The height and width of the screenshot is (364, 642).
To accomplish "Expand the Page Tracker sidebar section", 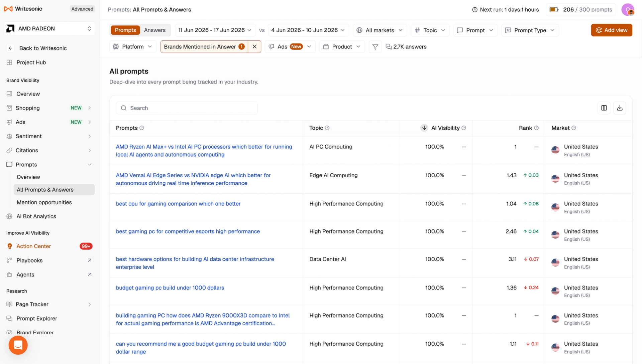I will pyautogui.click(x=90, y=304).
